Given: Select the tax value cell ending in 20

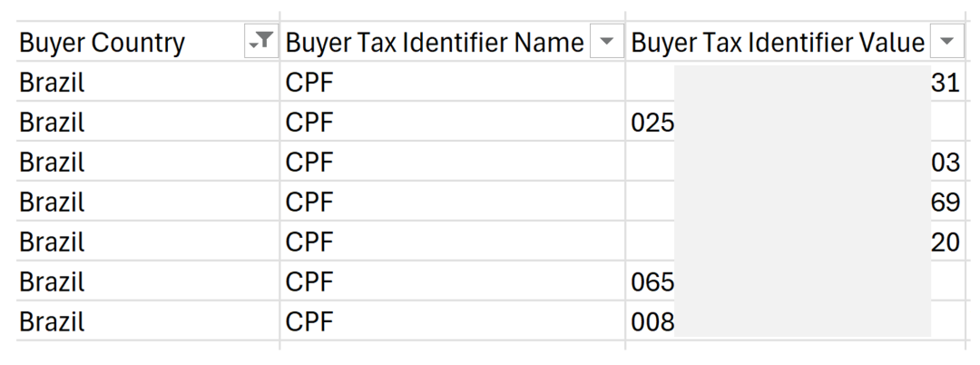Looking at the screenshot, I should coord(796,242).
